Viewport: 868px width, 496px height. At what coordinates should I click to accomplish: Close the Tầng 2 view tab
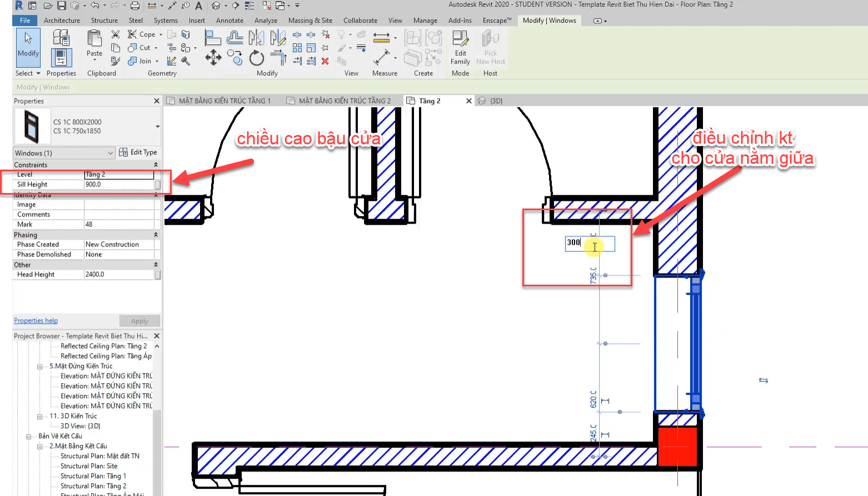468,101
